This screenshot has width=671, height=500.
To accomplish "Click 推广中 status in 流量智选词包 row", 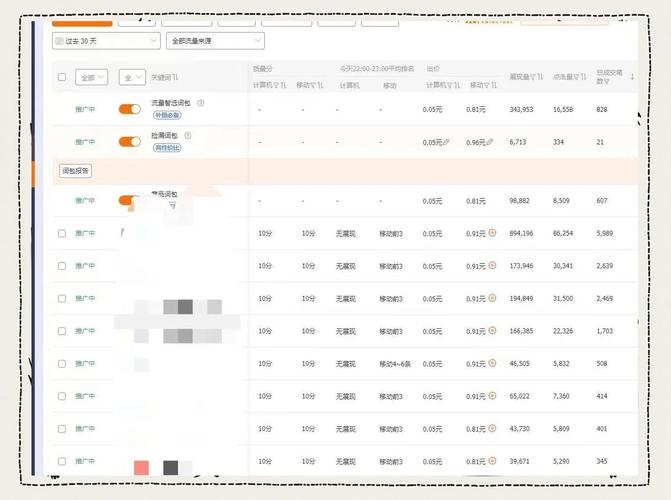I will pyautogui.click(x=85, y=109).
